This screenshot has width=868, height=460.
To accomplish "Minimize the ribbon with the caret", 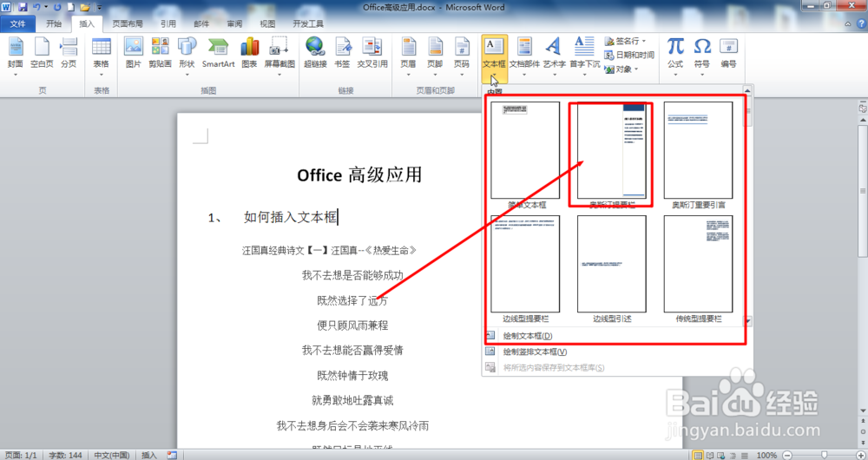I will click(849, 24).
